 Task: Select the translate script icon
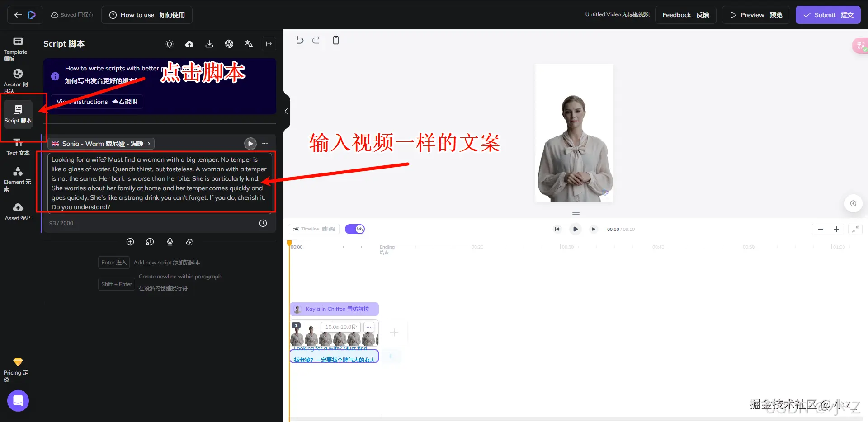click(x=249, y=44)
